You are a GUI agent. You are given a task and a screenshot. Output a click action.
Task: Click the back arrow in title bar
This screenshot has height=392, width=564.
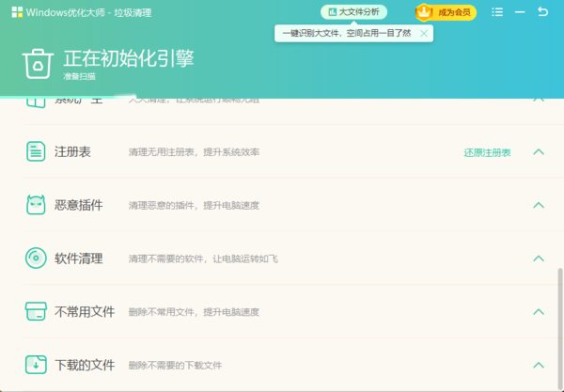coord(542,12)
